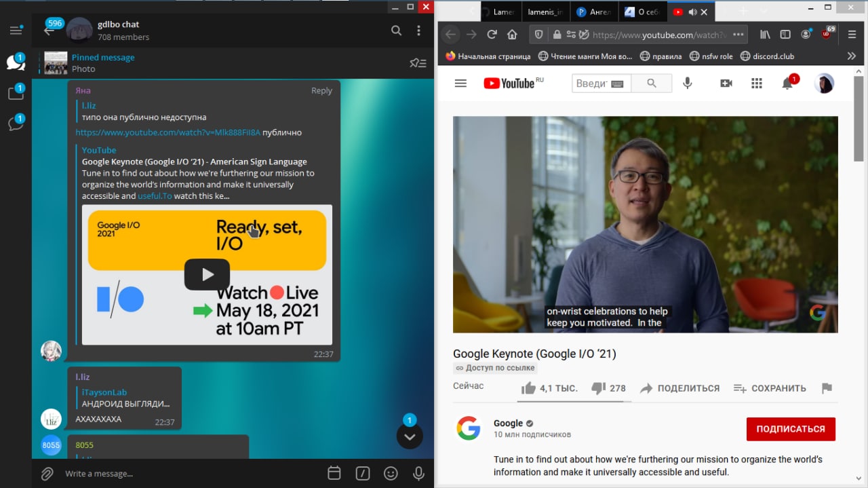Click the YouTube label in link preview
The width and height of the screenshot is (868, 488).
(99, 150)
